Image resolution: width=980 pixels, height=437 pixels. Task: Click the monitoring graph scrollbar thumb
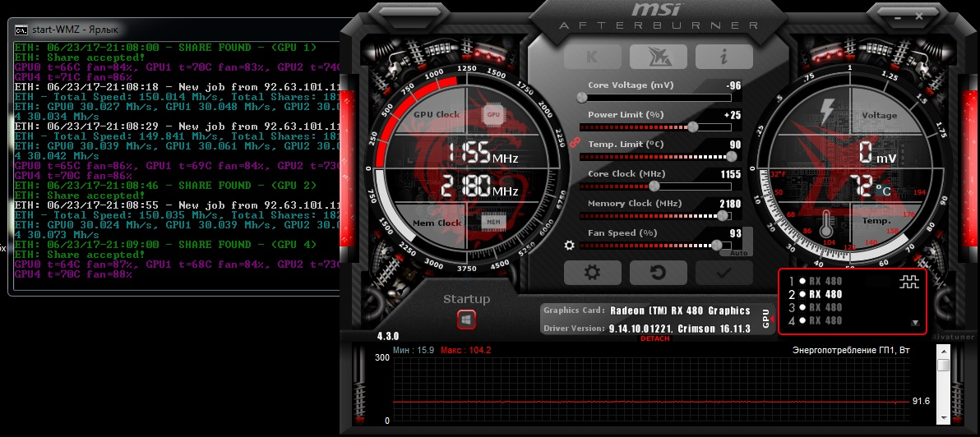pyautogui.click(x=944, y=365)
